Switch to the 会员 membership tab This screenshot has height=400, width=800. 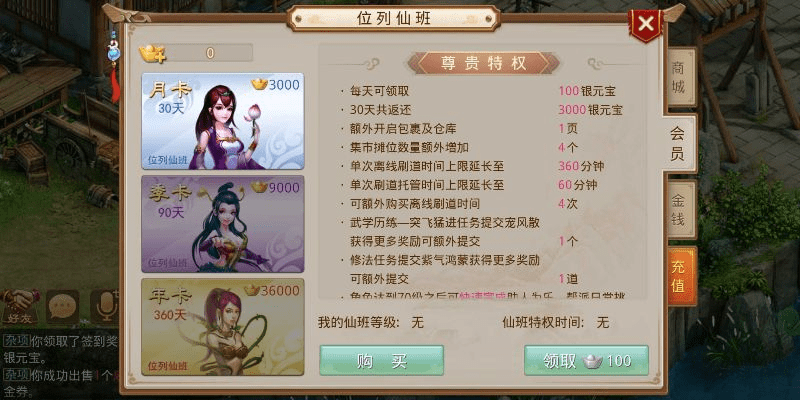click(679, 143)
